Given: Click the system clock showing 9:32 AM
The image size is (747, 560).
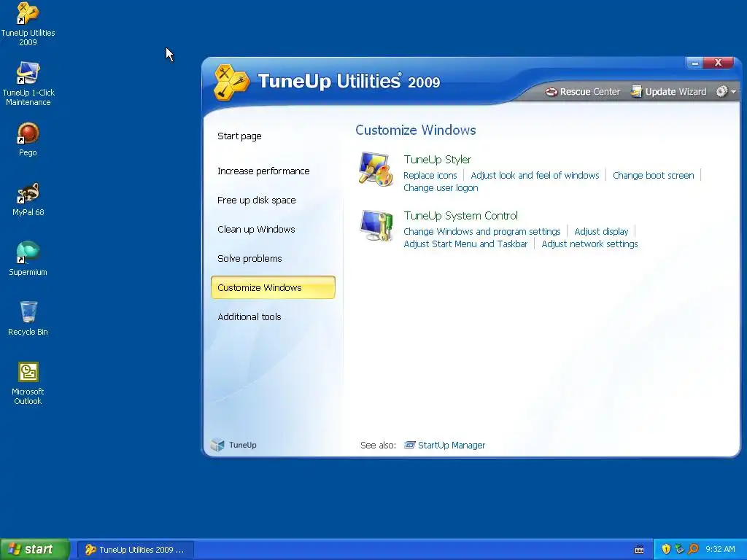Looking at the screenshot, I should (x=720, y=549).
